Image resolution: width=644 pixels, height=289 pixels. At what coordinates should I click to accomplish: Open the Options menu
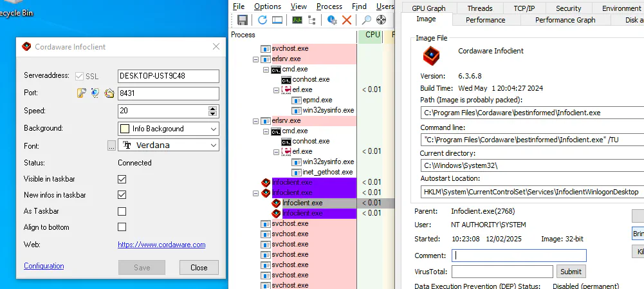(x=268, y=6)
